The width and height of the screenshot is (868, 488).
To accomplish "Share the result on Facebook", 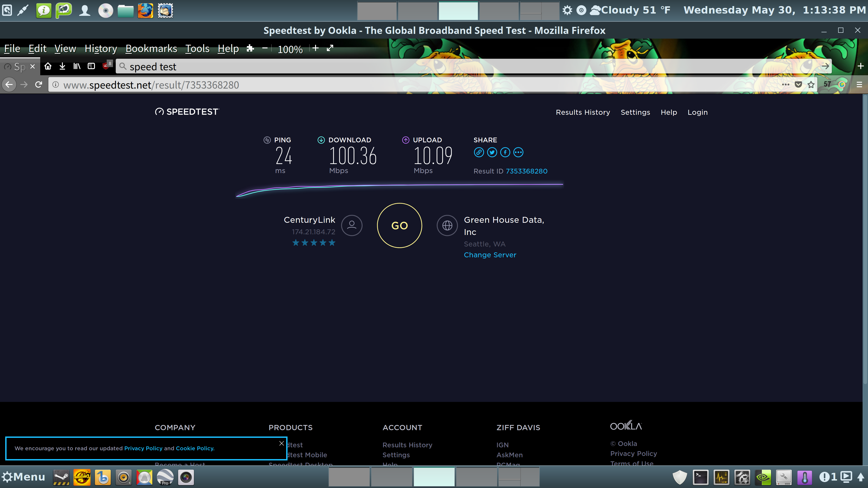I will [x=505, y=152].
